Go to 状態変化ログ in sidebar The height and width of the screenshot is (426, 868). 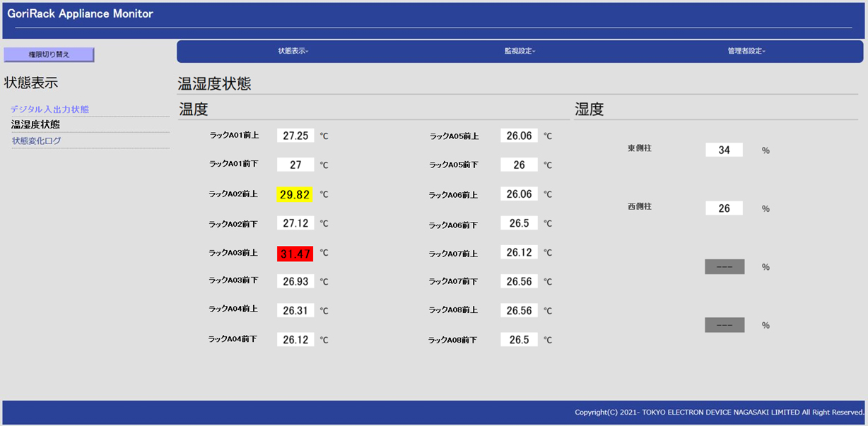click(37, 141)
